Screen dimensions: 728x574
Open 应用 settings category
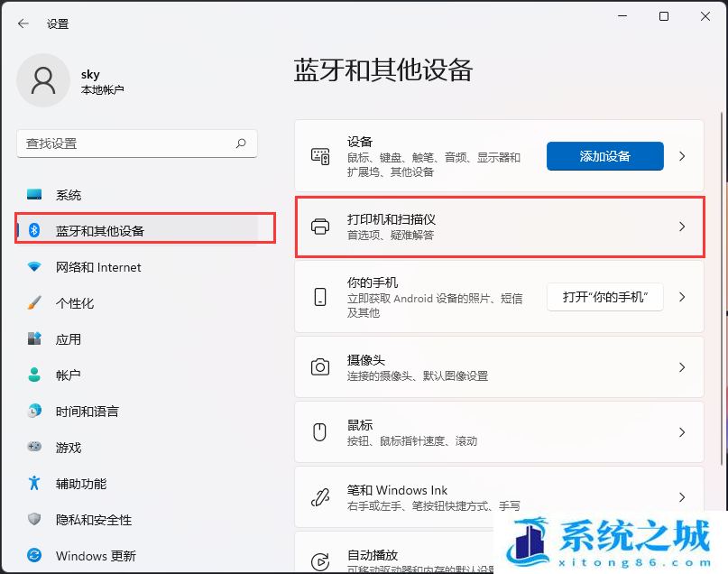pyautogui.click(x=137, y=339)
